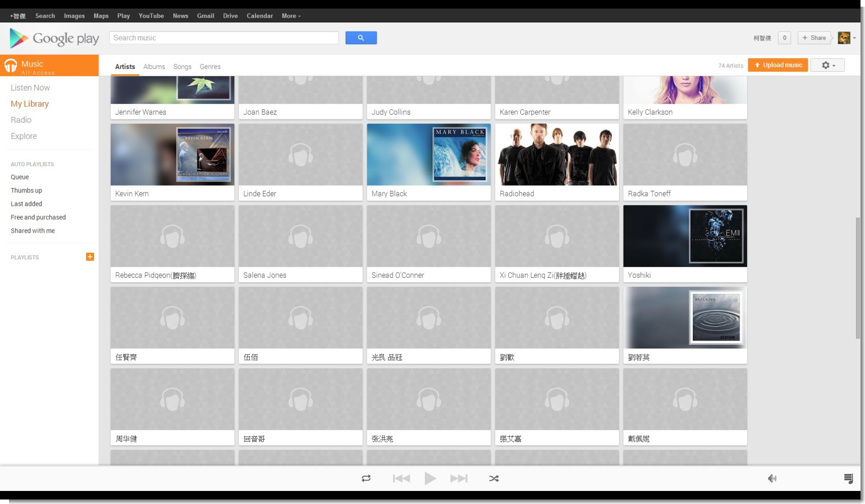Focus the Search music field
The width and height of the screenshot is (865, 504).
point(224,38)
